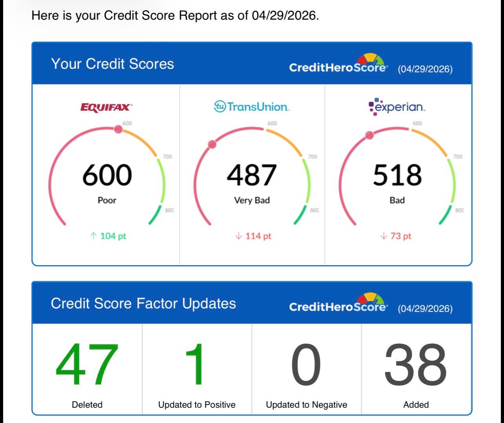Click the red down arrow 114 pt indicator
Viewport: 504px width, 423px height.
click(x=253, y=236)
